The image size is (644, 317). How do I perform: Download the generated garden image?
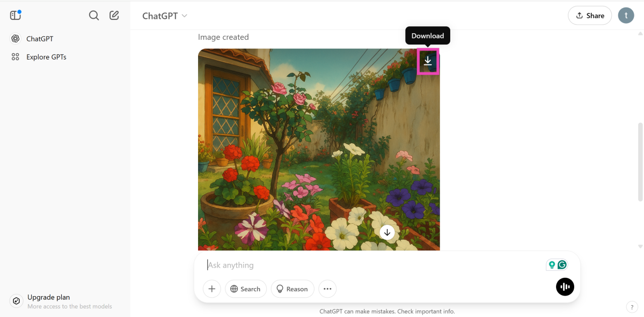[428, 61]
